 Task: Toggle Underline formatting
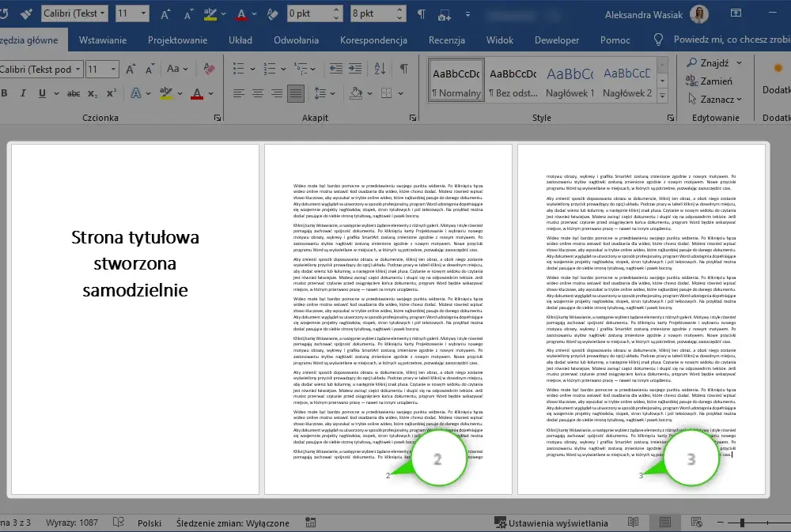pyautogui.click(x=42, y=93)
